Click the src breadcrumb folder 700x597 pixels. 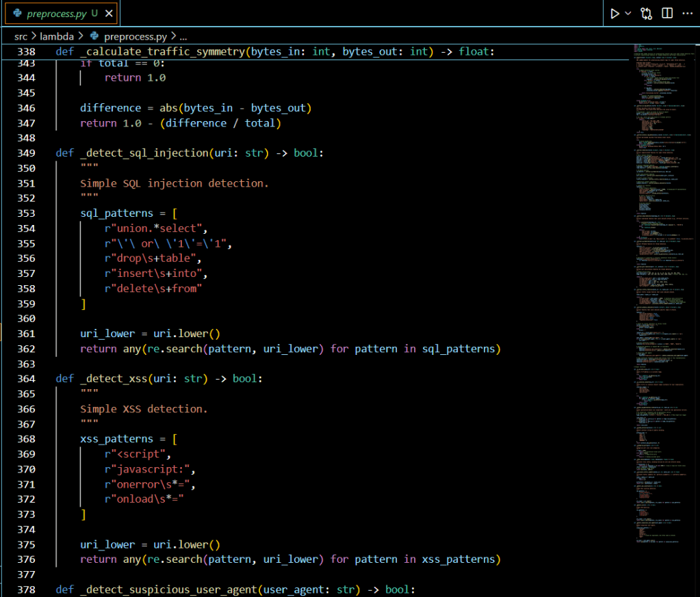coord(21,36)
